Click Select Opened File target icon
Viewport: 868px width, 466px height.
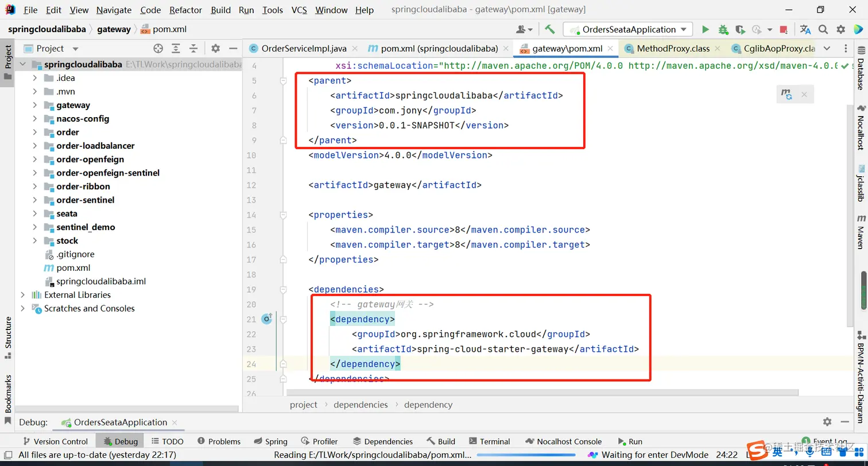[158, 49]
